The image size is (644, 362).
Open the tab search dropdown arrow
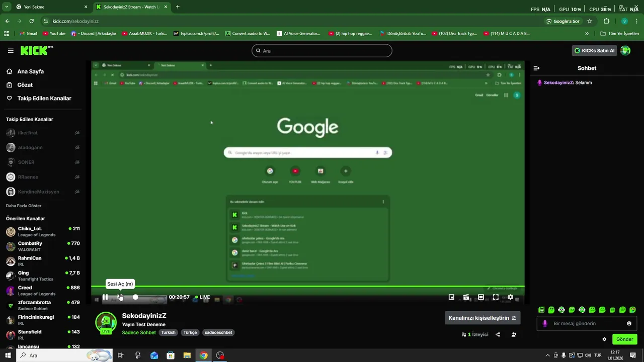pyautogui.click(x=6, y=7)
